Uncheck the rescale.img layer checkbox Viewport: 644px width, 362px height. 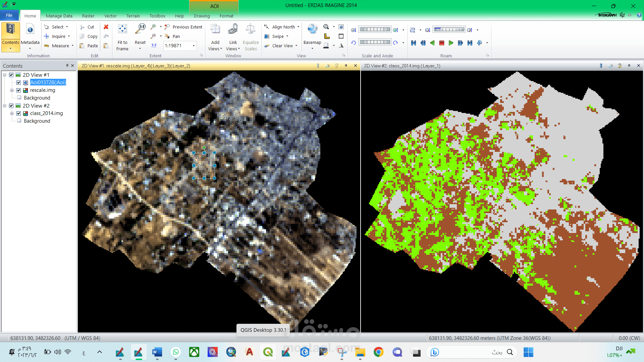coord(19,90)
